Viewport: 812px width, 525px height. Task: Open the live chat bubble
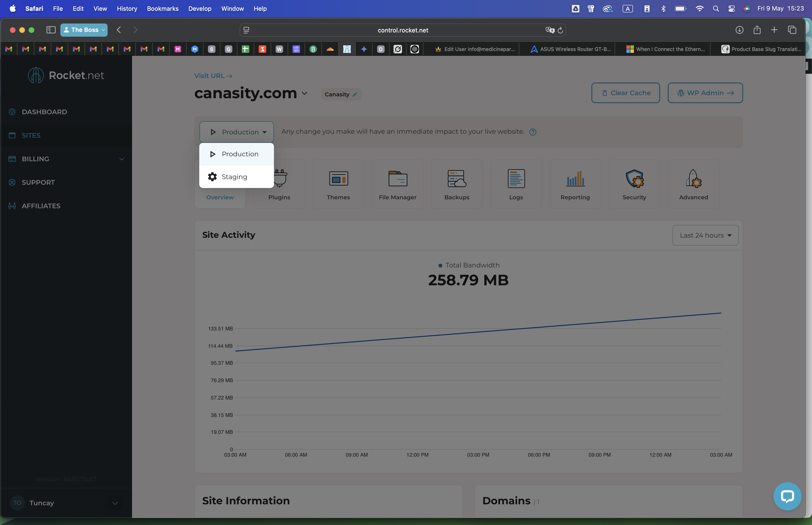(787, 496)
